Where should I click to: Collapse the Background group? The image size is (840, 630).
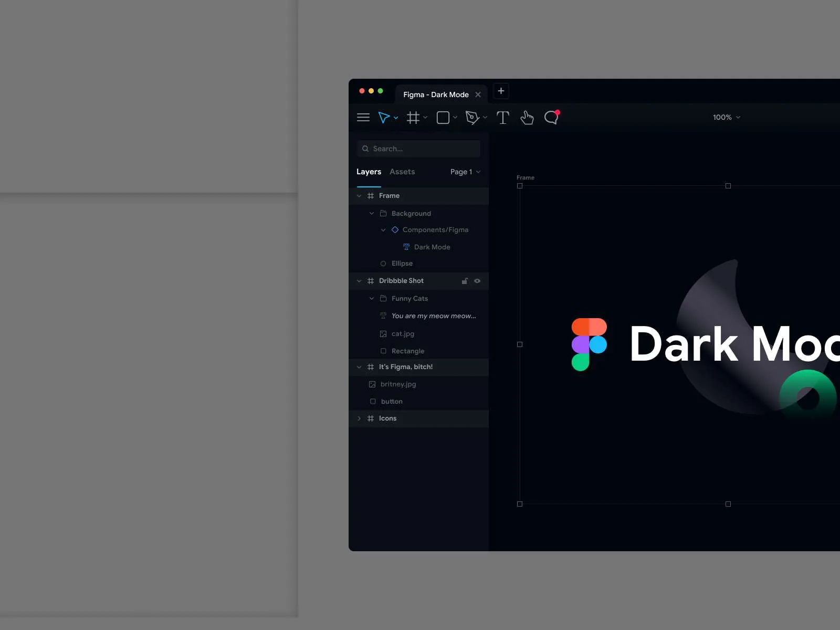(371, 213)
